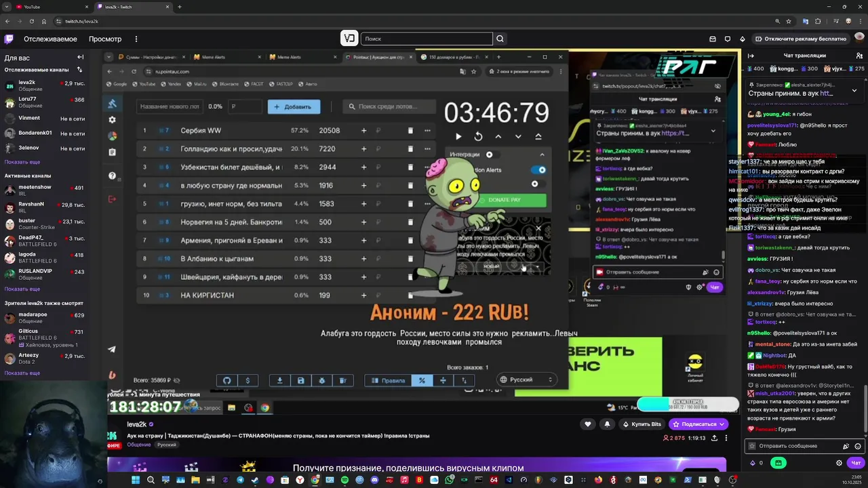Open the three-dot more menu beside Просмотр
Image resolution: width=868 pixels, height=488 pixels.
point(136,39)
